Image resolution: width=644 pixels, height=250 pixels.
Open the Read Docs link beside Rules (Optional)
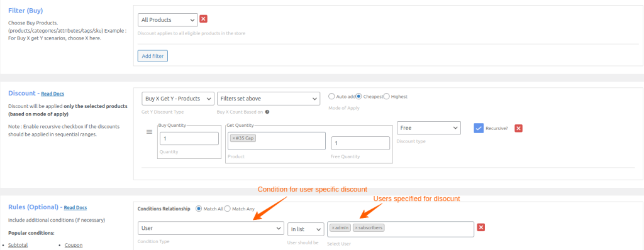pyautogui.click(x=75, y=208)
